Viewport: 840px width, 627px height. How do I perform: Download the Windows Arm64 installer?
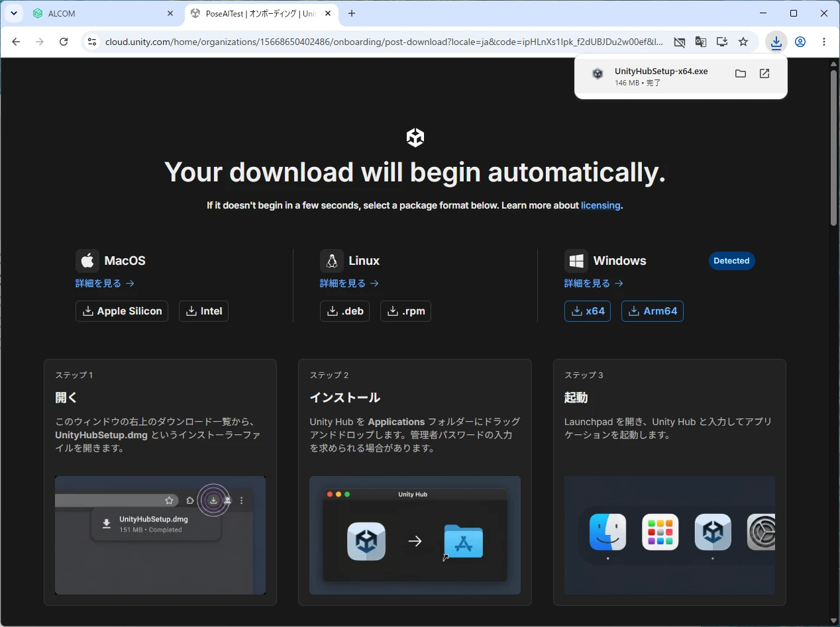pos(653,311)
